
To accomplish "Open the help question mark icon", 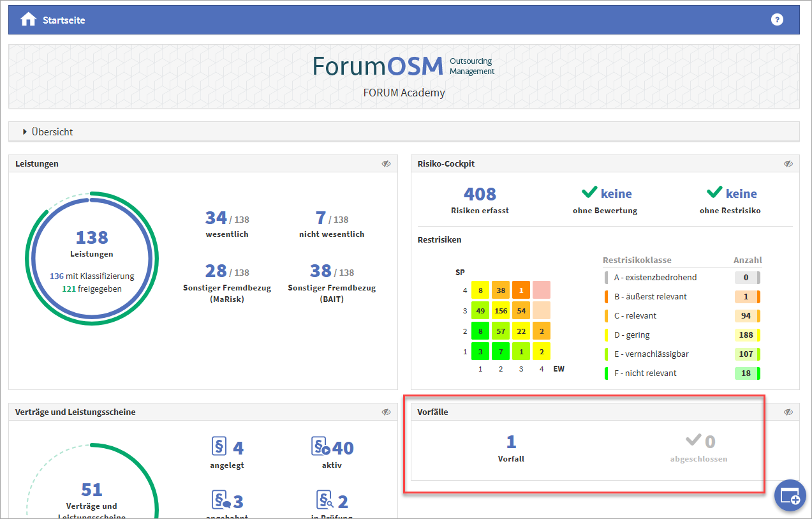I will coord(776,20).
